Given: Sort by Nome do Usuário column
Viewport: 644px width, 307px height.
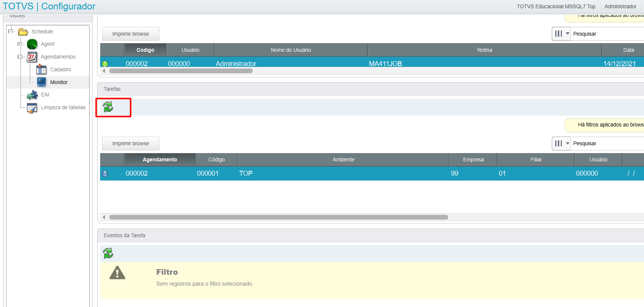Looking at the screenshot, I should point(291,50).
